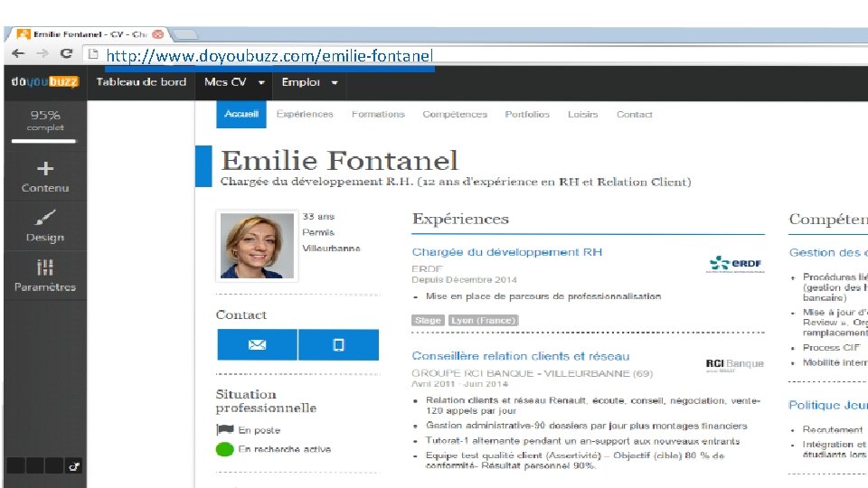This screenshot has height=488, width=868.
Task: Switch to the Loisirs tab
Action: pos(583,114)
